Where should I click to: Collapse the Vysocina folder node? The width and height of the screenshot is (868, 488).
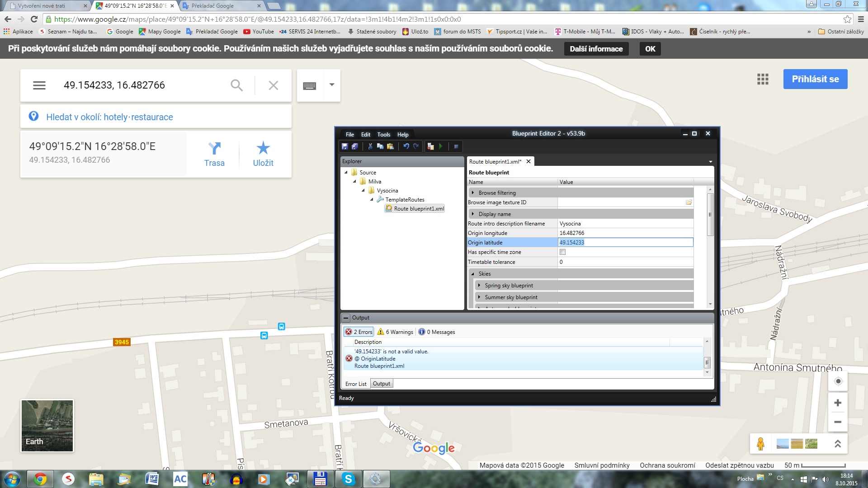(x=363, y=190)
